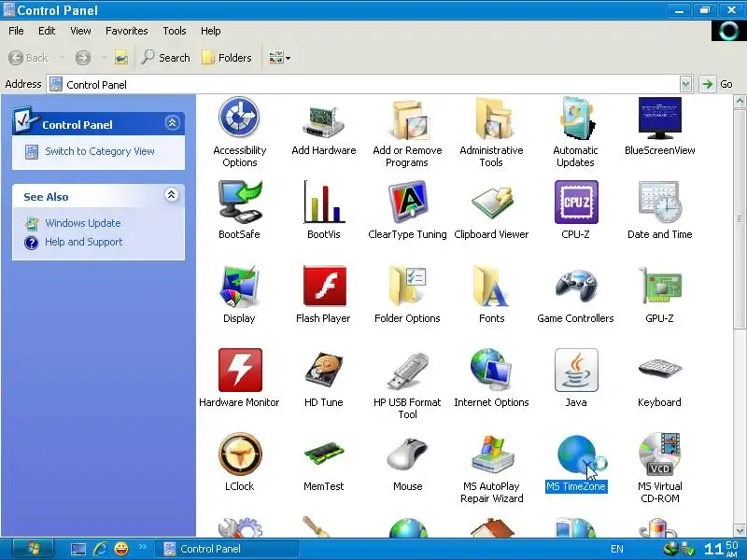Open Add or Remove Programs
Viewport: 747px width, 560px height.
[407, 132]
